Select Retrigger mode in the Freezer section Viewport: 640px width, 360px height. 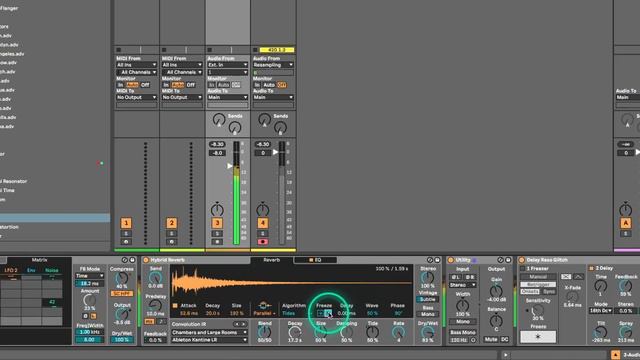tap(538, 284)
